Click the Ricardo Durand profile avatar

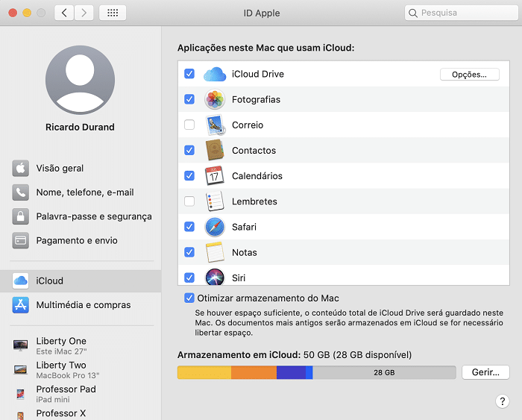81,80
